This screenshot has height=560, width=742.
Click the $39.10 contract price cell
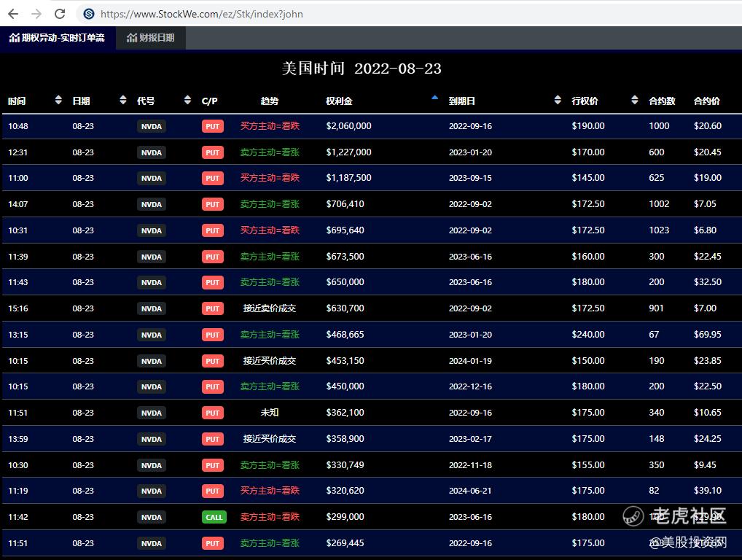coord(708,491)
